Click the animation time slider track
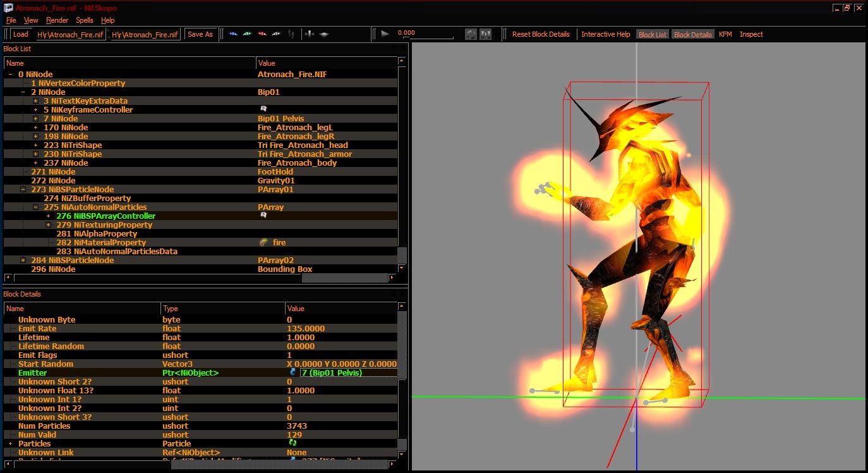868x473 pixels. pyautogui.click(x=429, y=37)
